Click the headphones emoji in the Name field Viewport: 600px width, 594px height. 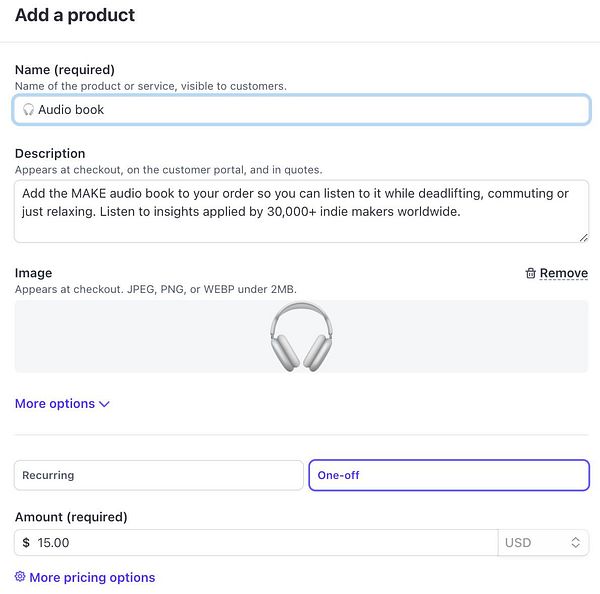pyautogui.click(x=28, y=110)
